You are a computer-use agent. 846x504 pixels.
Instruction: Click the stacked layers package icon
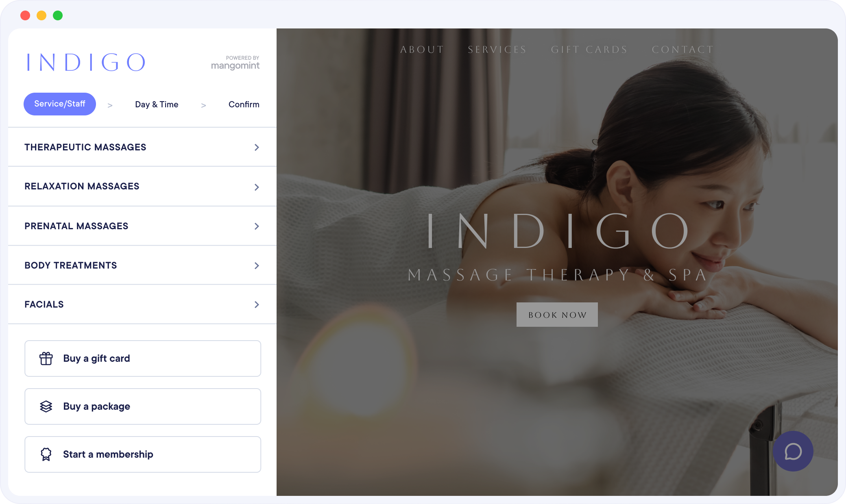(x=46, y=406)
